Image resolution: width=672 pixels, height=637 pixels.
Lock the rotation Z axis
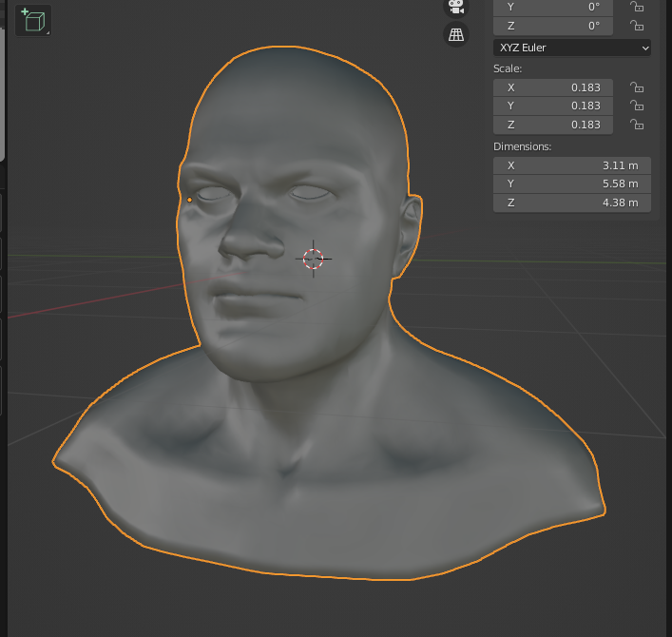pyautogui.click(x=637, y=26)
